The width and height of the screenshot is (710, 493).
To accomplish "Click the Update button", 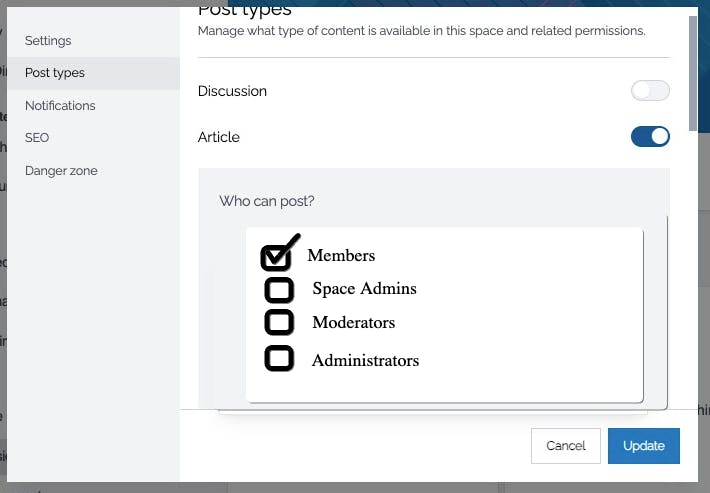I will pos(643,446).
